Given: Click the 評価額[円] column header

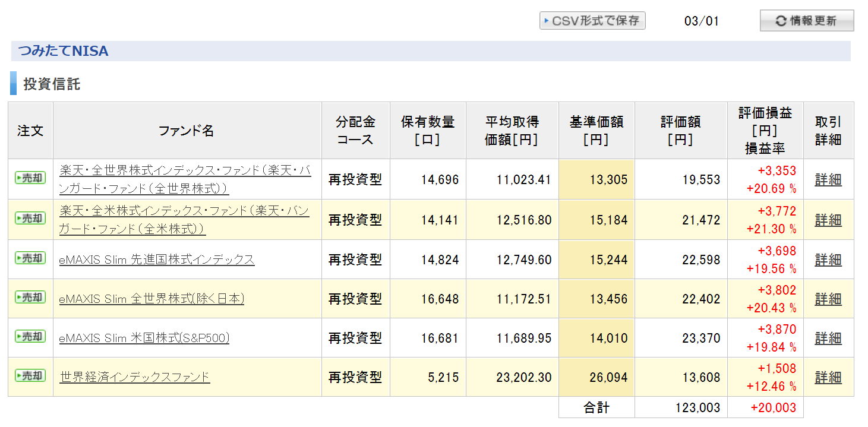Looking at the screenshot, I should (x=681, y=131).
